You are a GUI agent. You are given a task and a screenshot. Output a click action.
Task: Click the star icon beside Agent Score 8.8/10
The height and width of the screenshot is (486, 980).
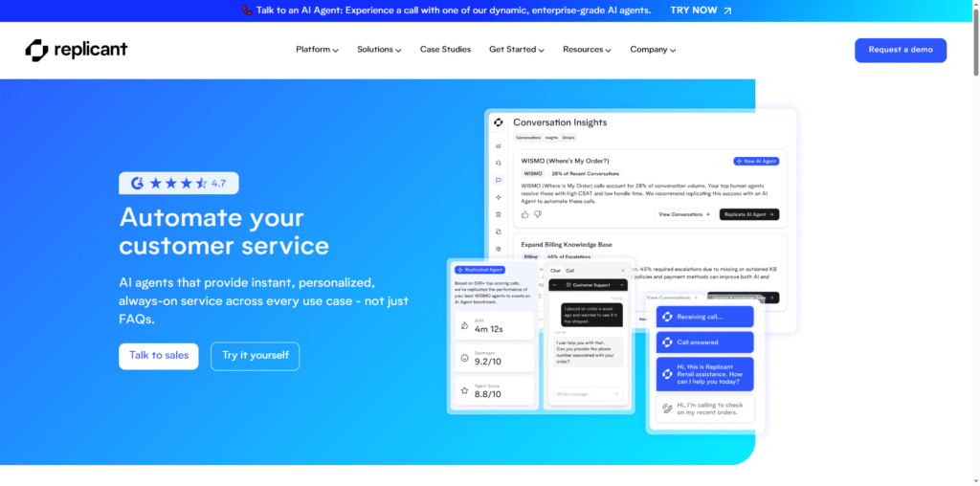(464, 390)
